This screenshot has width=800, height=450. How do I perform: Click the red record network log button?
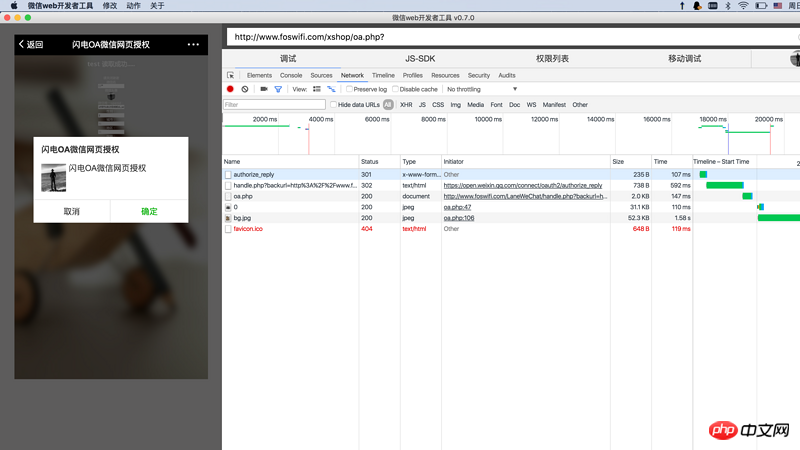pos(230,89)
